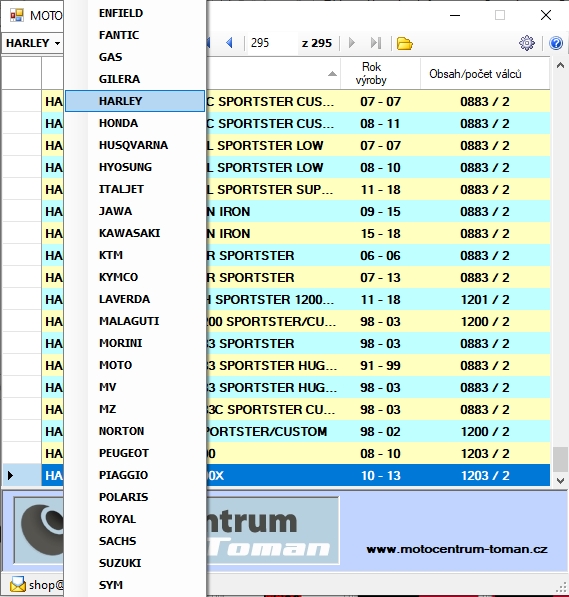Click the vertical scrollbar thumb
Screen dimensions: 569x597
click(x=560, y=459)
